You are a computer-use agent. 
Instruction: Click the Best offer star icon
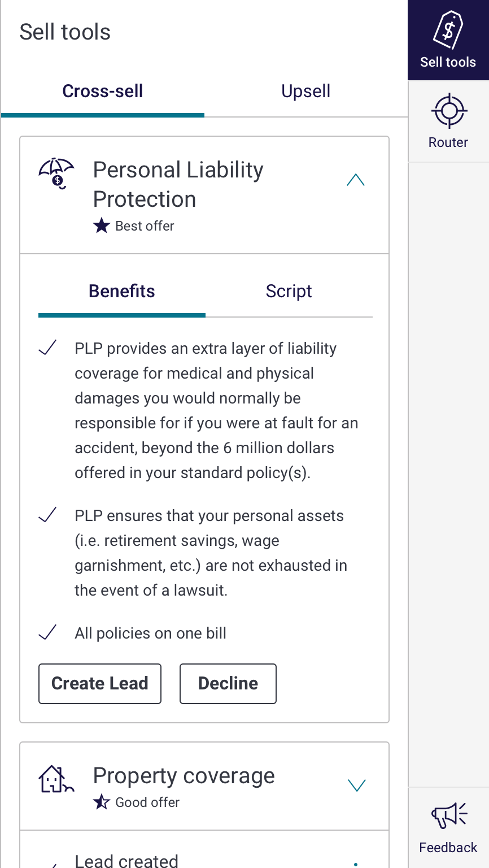tap(102, 226)
